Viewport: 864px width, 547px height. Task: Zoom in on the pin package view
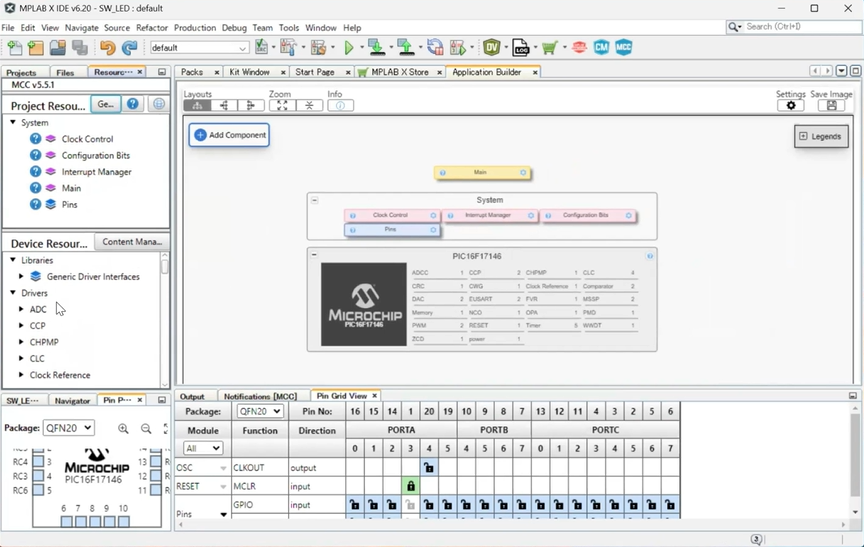123,428
